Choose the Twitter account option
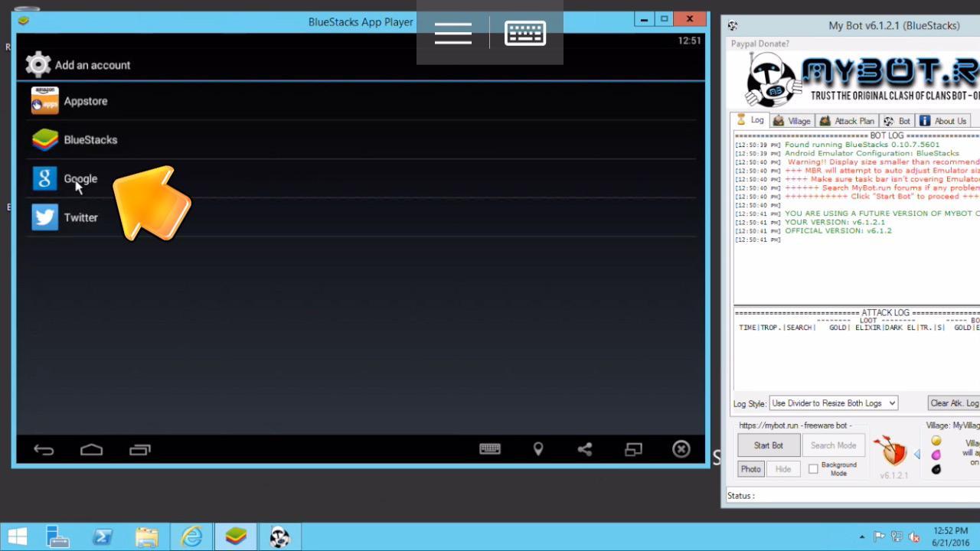Viewport: 980px width, 551px height. (x=360, y=217)
